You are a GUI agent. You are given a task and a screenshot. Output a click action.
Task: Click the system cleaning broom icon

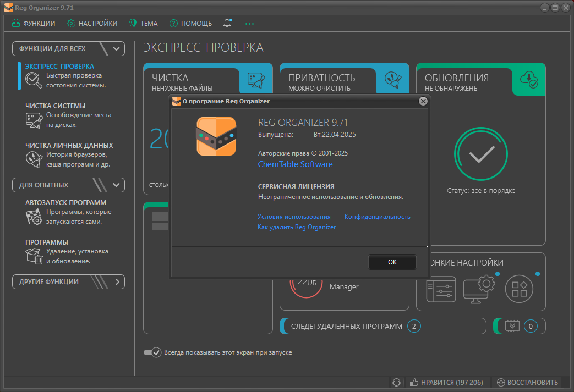click(34, 120)
